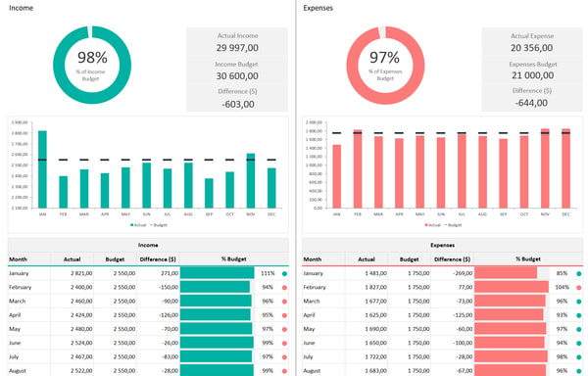Screen dimensions: 588x376
Task: Click the Budget header in the Expenses table
Action: (409, 259)
